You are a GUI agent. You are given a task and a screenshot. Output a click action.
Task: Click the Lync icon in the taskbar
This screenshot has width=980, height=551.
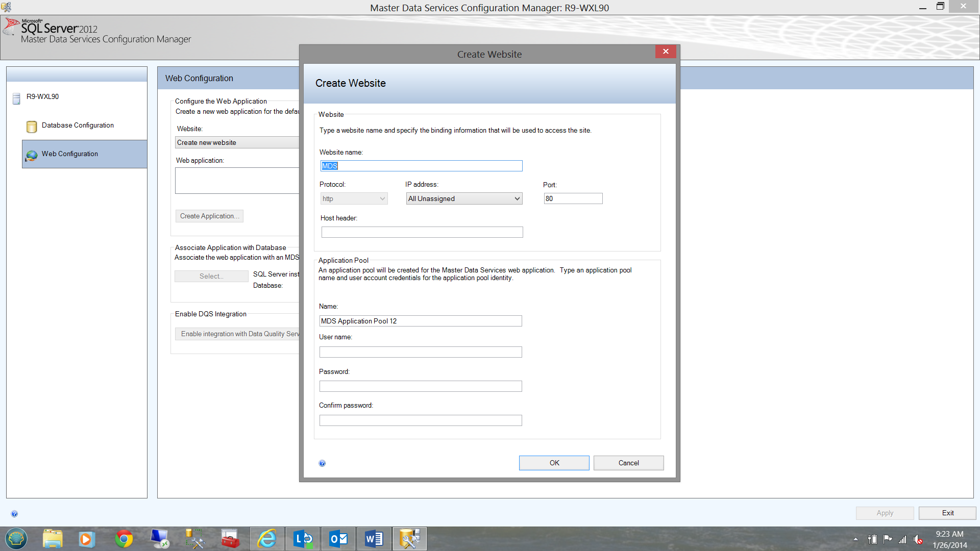[303, 539]
